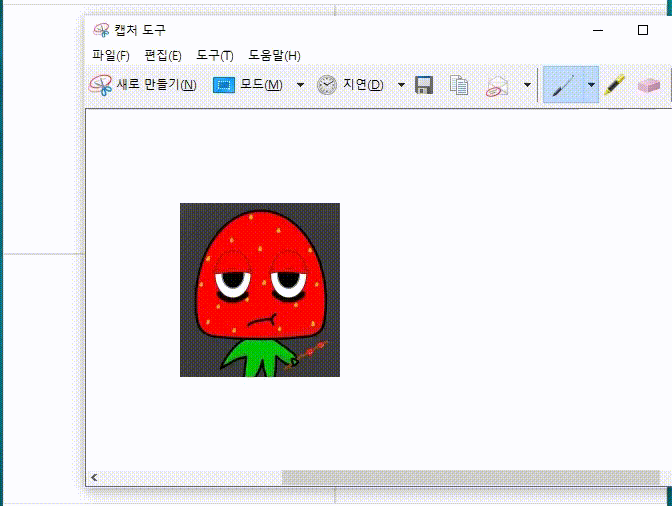This screenshot has height=506, width=672.
Task: Open the 도구(T) menu
Action: 215,55
